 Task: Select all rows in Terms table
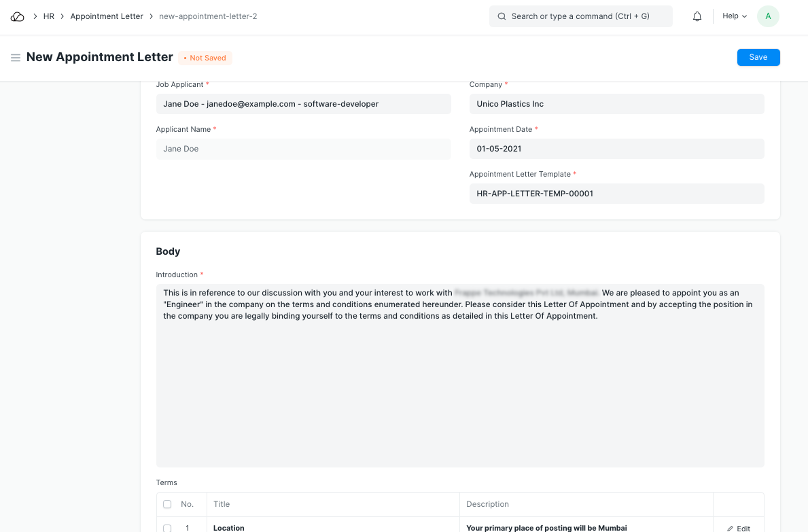coord(167,504)
